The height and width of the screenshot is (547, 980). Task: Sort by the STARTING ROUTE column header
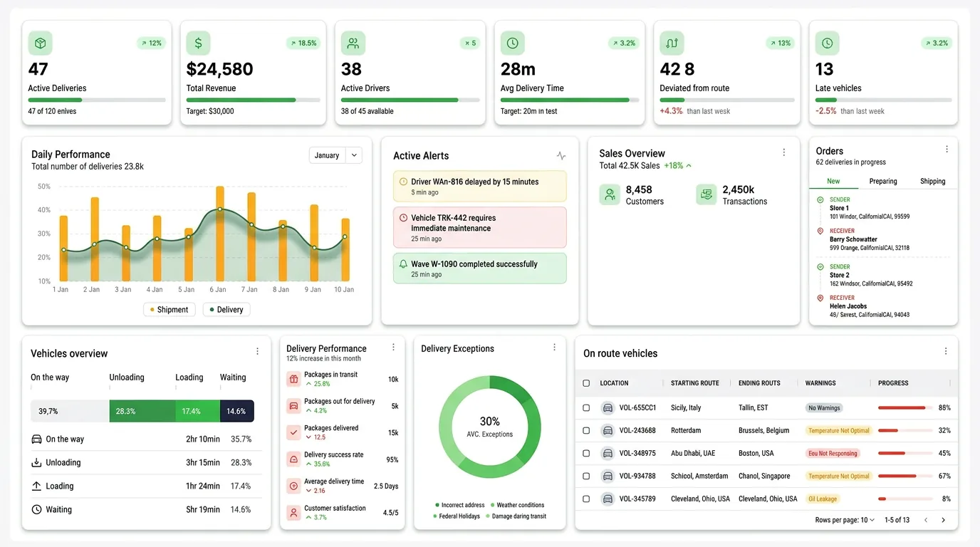(695, 383)
